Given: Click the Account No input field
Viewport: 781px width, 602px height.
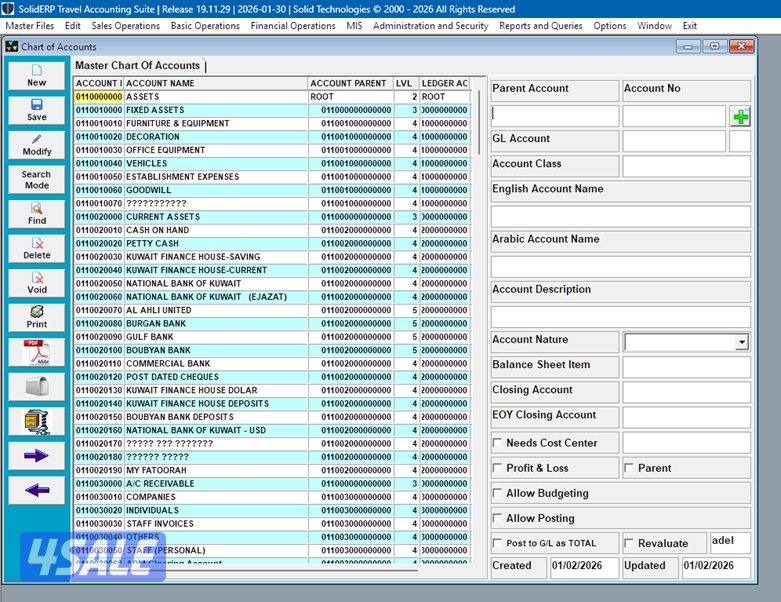Looking at the screenshot, I should [x=674, y=116].
